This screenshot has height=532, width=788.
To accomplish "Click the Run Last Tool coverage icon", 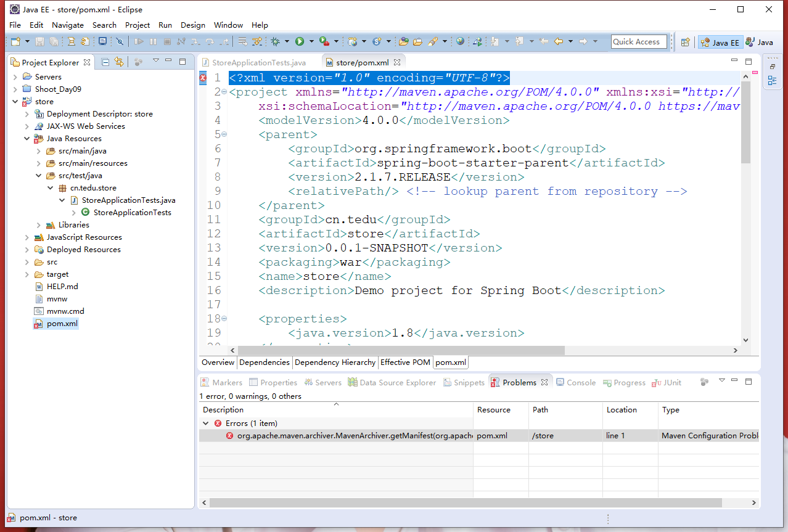I will [324, 41].
